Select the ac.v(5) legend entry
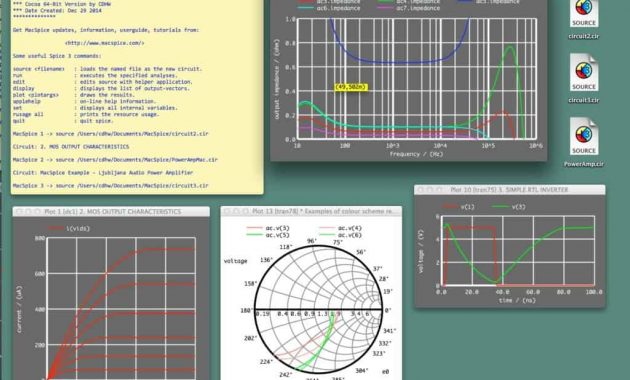Viewport: 630px width, 380px height. (268, 235)
